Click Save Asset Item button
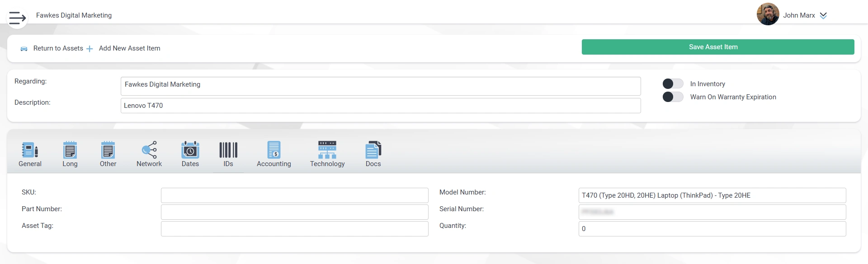Viewport: 868px width, 264px height. coord(718,47)
